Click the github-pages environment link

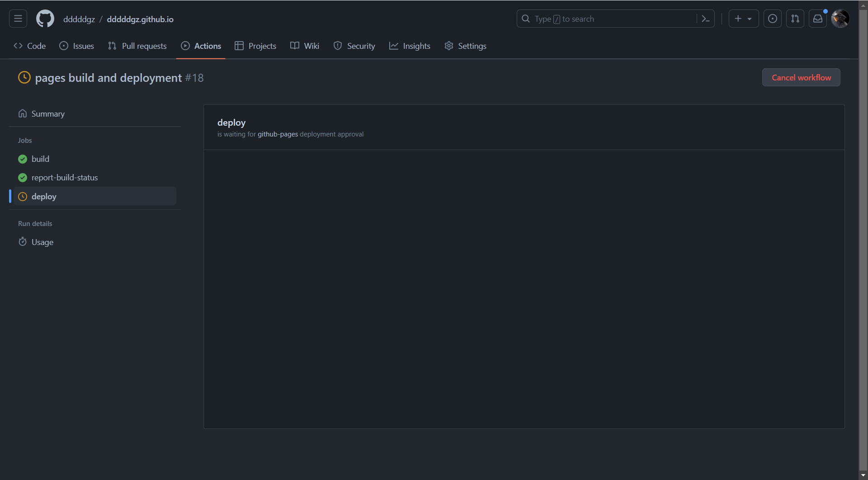click(x=278, y=134)
